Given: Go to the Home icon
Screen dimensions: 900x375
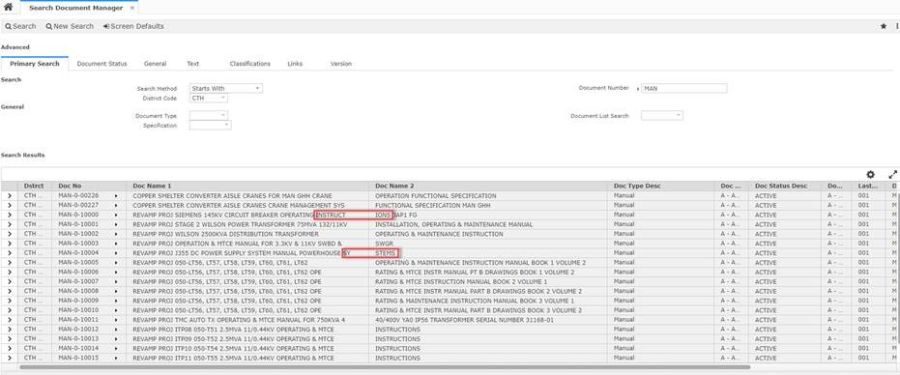Looking at the screenshot, I should pos(8,7).
